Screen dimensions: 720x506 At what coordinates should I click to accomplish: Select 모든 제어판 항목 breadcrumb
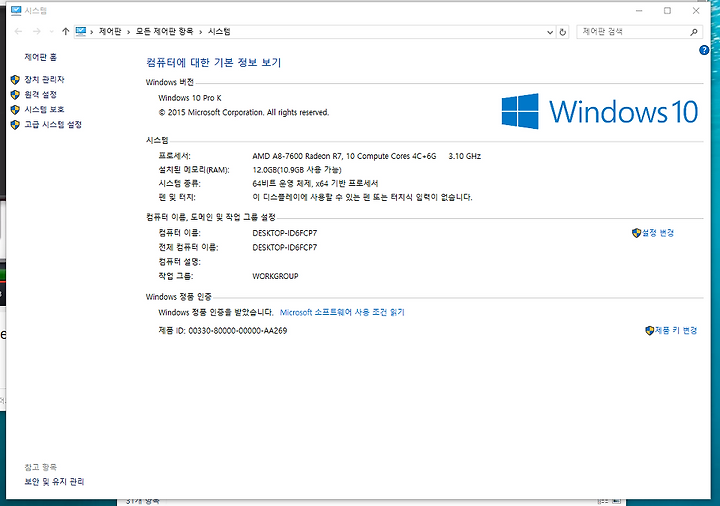pos(164,31)
